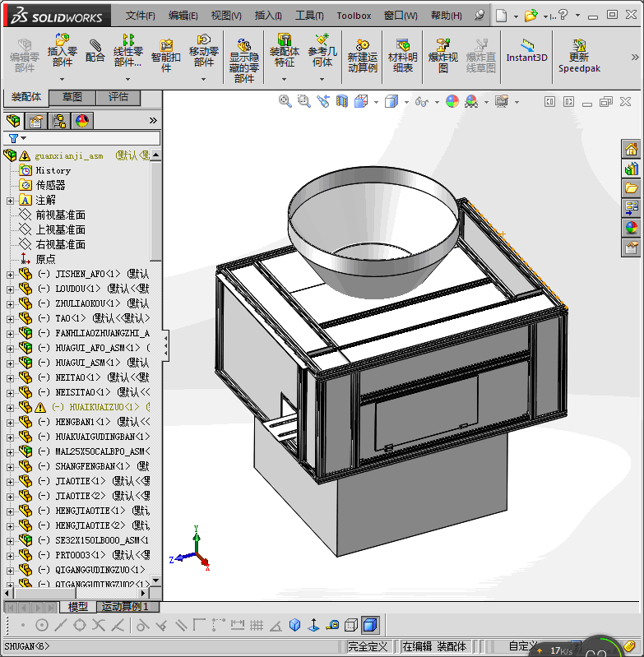
Task: Toggle shaded with edges bottom icon
Action: point(370,626)
